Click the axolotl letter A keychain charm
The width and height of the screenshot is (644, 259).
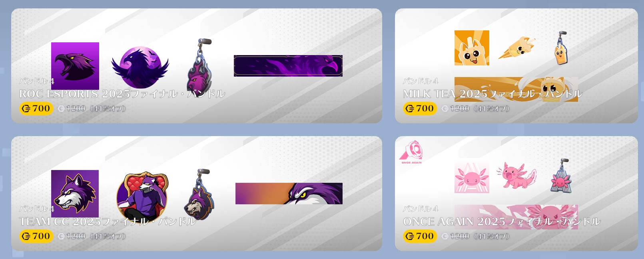[561, 176]
